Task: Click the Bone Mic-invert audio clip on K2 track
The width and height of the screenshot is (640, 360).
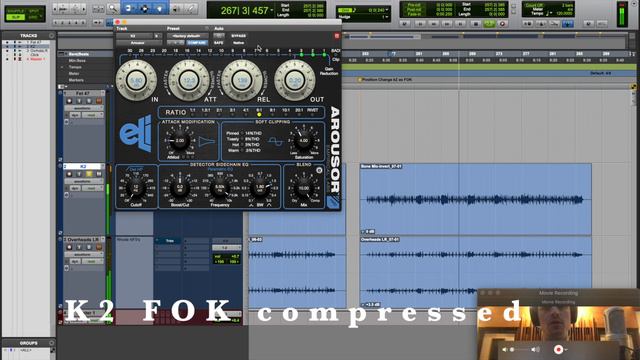Action: tap(476, 199)
